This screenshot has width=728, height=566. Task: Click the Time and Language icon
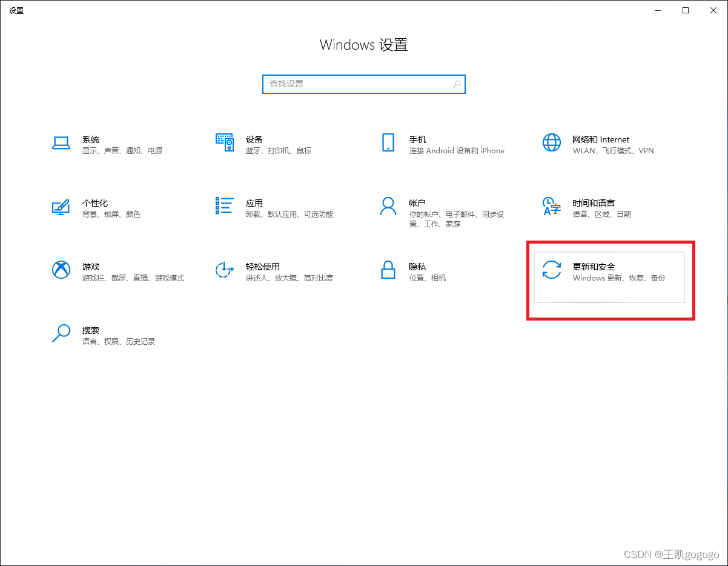point(552,206)
